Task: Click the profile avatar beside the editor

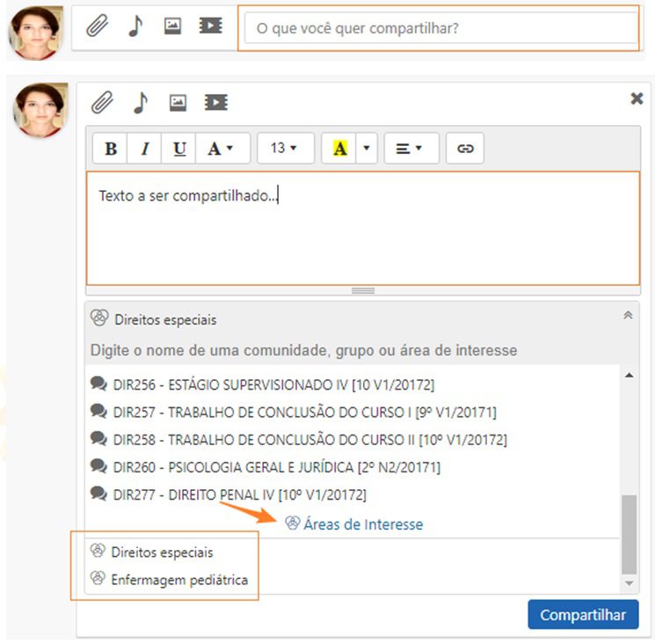Action: (40, 109)
